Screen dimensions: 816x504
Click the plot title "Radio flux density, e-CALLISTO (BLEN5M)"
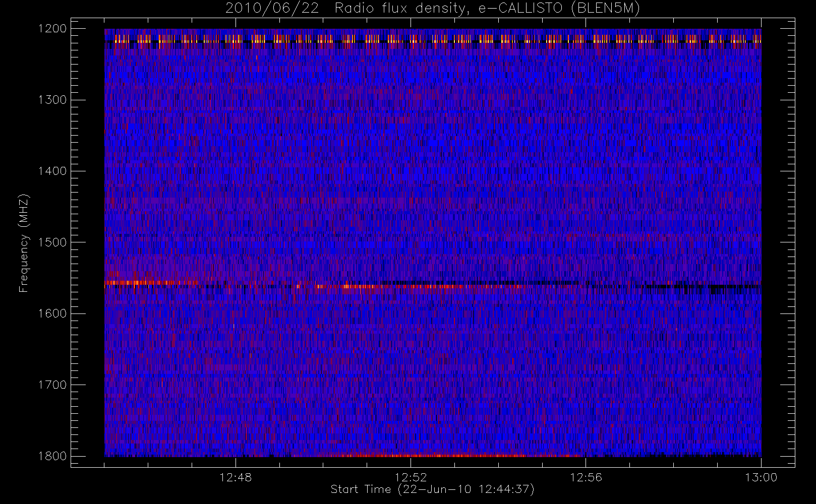(x=487, y=8)
